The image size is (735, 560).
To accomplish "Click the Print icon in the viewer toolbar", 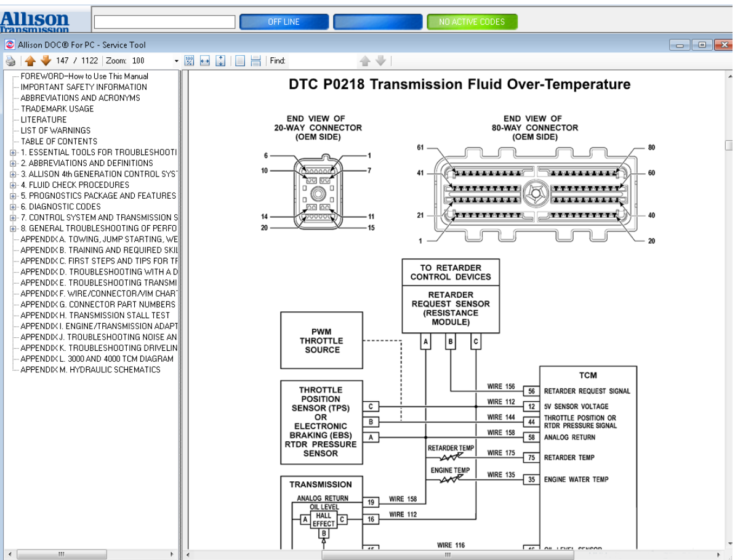I will [x=10, y=60].
